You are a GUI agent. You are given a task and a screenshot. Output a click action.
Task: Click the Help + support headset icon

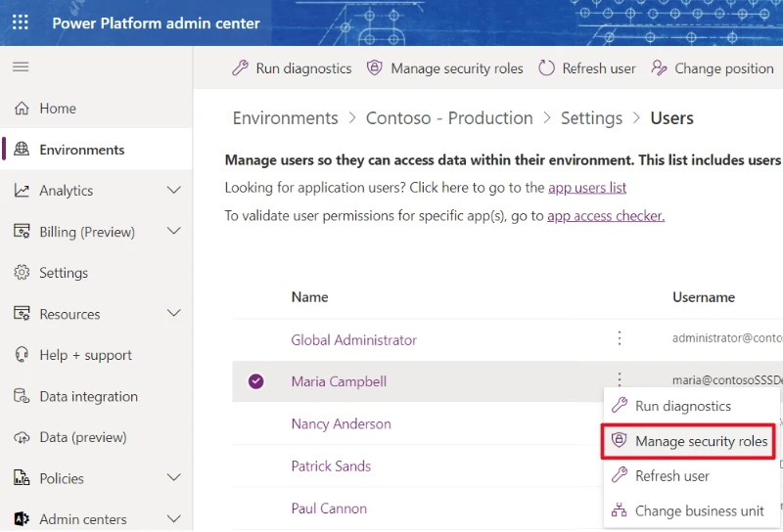22,354
